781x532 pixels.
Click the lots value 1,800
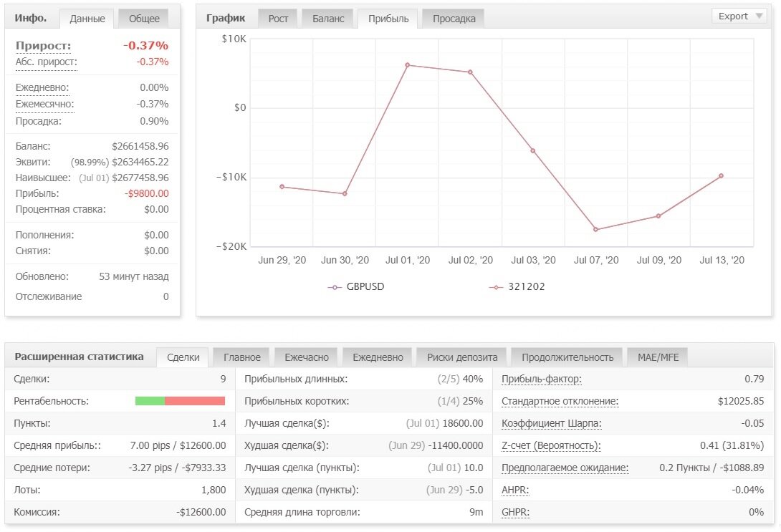point(214,490)
